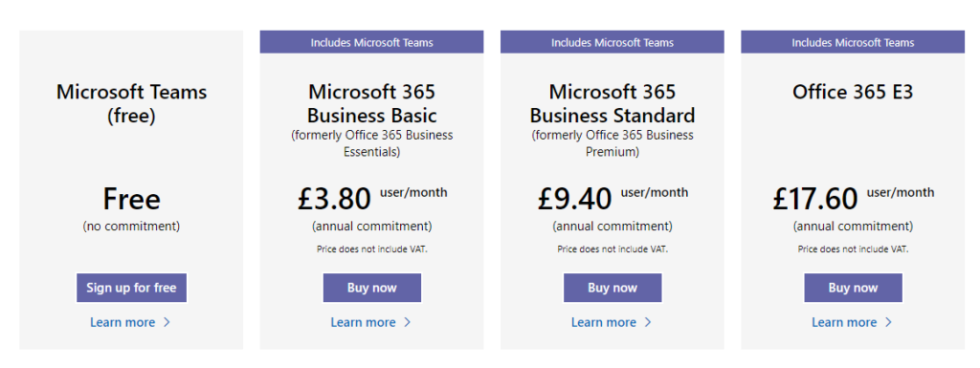Click the £17.60 price on Office 365 E3
The width and height of the screenshot is (980, 368).
click(x=815, y=199)
